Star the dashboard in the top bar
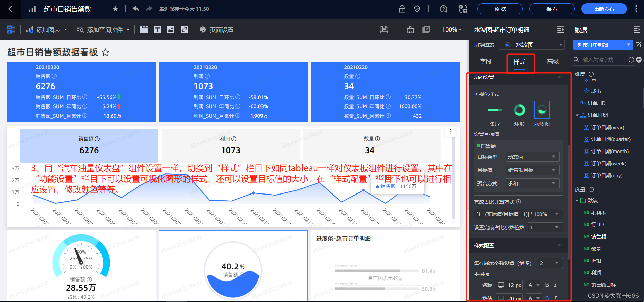The width and height of the screenshot is (644, 302). coord(115,9)
